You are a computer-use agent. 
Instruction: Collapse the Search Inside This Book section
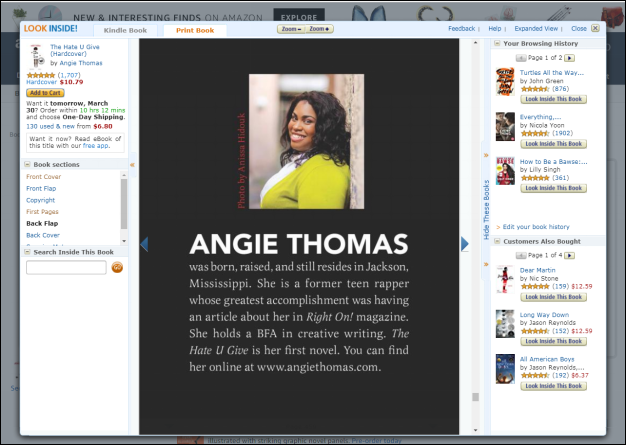[27, 252]
